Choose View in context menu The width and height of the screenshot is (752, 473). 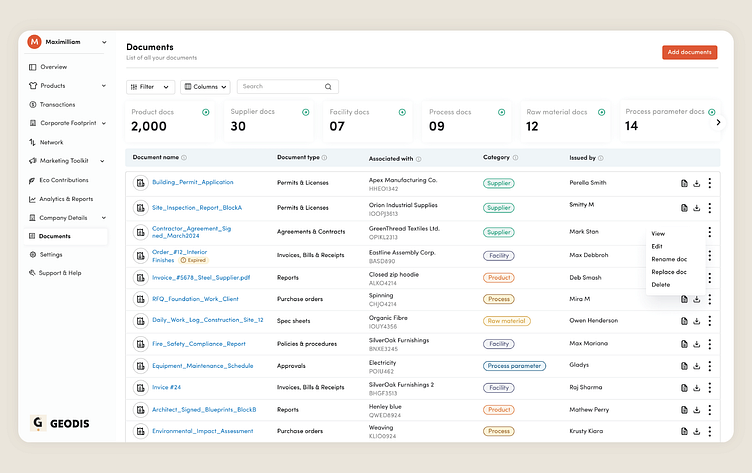(x=658, y=234)
